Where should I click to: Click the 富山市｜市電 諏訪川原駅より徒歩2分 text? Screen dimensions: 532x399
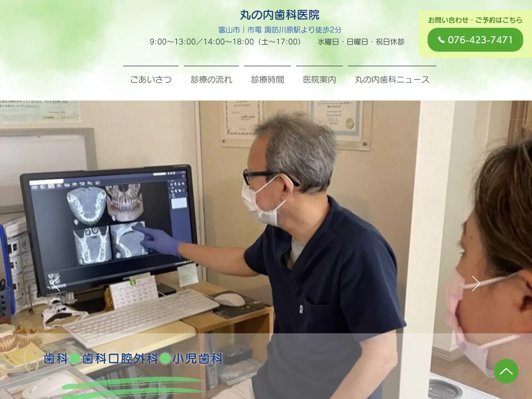(280, 30)
